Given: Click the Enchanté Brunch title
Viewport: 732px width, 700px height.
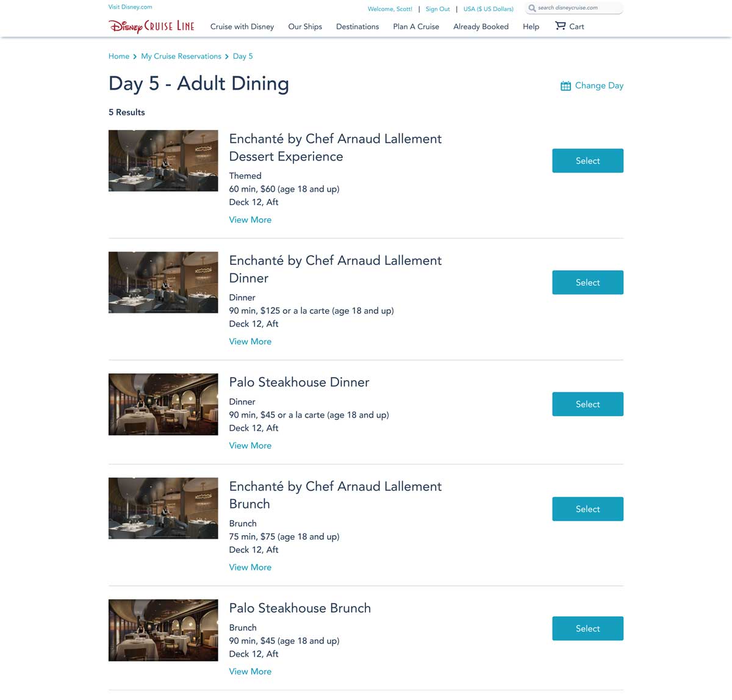Looking at the screenshot, I should (335, 495).
